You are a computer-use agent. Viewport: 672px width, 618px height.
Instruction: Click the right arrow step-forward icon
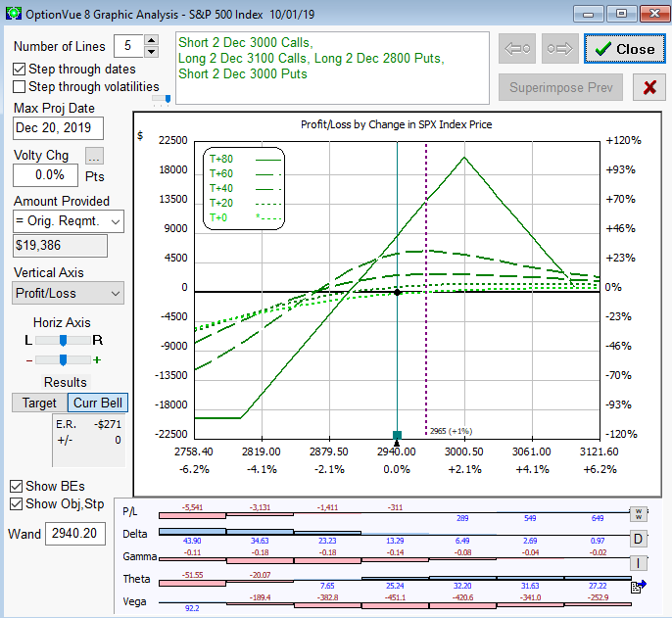coord(559,48)
